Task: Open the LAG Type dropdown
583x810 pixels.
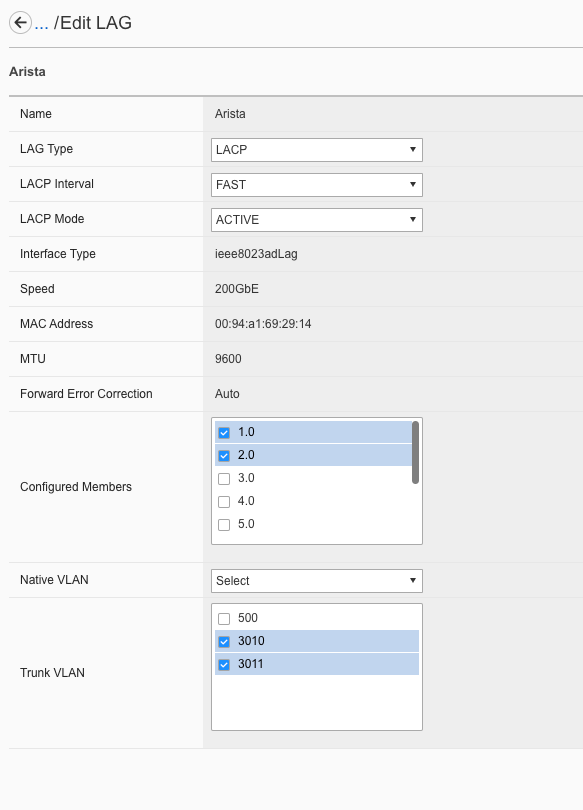Action: click(x=317, y=150)
